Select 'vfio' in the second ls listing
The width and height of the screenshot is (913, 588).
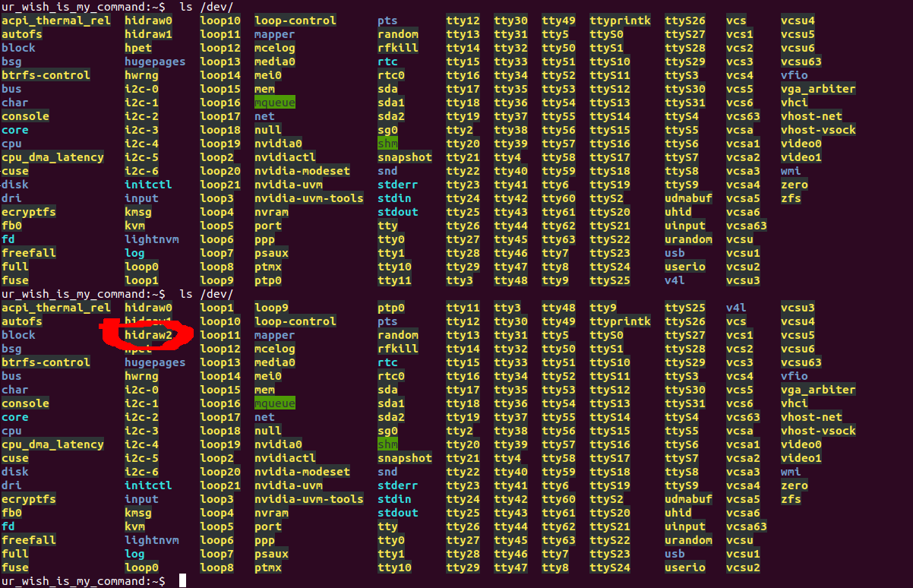click(795, 376)
